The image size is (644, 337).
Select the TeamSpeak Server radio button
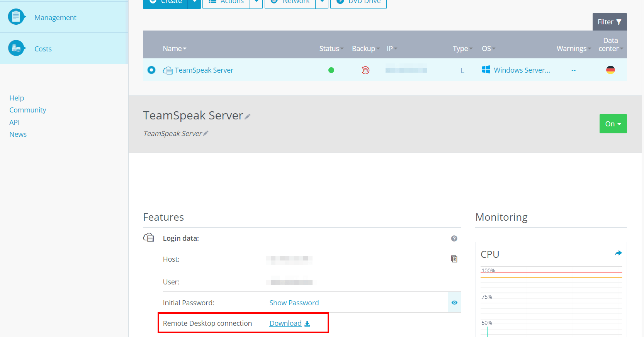tap(151, 70)
